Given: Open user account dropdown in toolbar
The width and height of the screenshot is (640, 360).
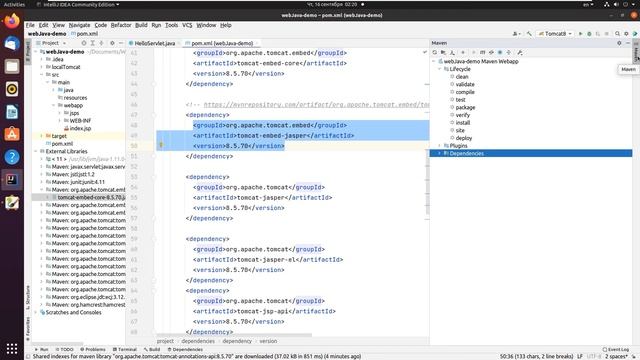Looking at the screenshot, I should 516,34.
